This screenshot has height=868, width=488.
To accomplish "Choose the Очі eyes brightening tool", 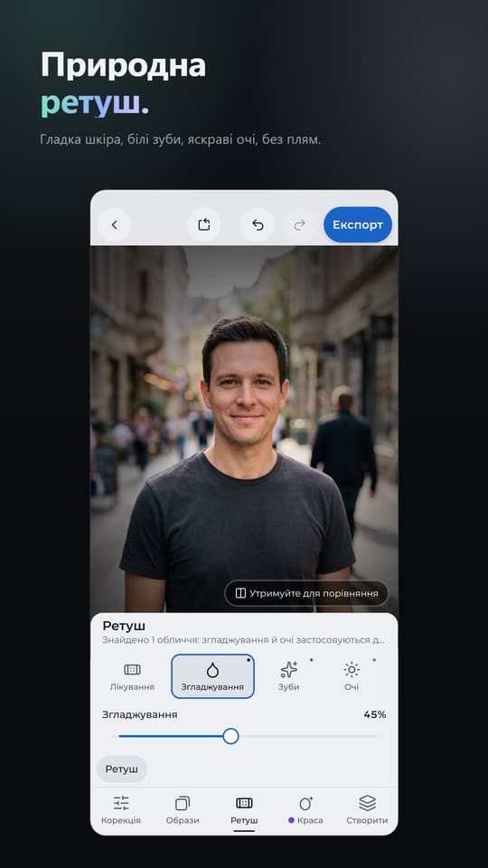I will (x=352, y=676).
